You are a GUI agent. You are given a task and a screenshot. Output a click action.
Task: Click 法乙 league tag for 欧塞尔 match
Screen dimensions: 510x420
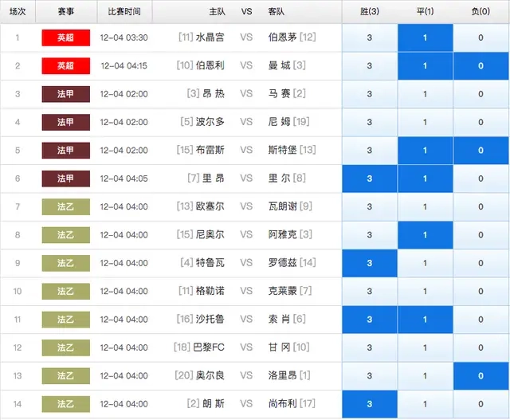point(66,206)
